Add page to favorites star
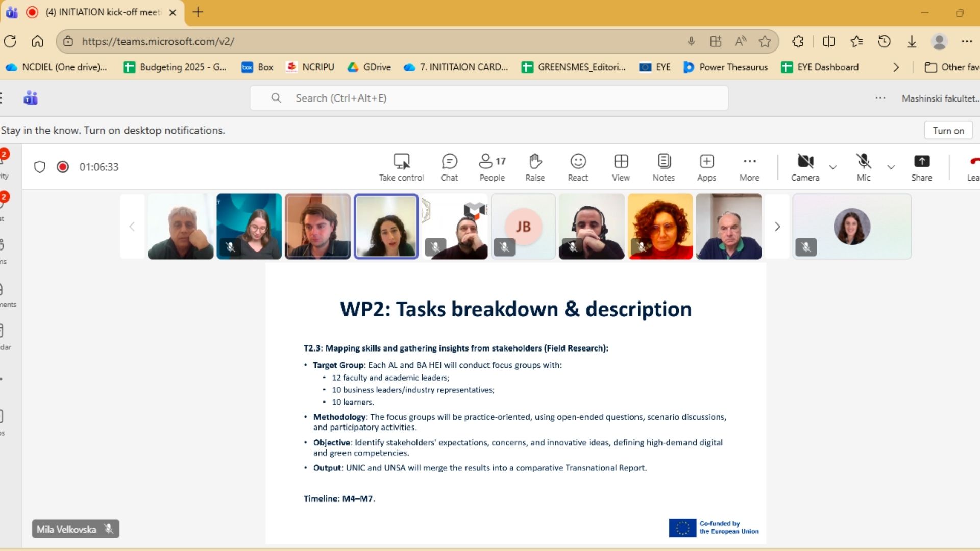 coord(765,41)
